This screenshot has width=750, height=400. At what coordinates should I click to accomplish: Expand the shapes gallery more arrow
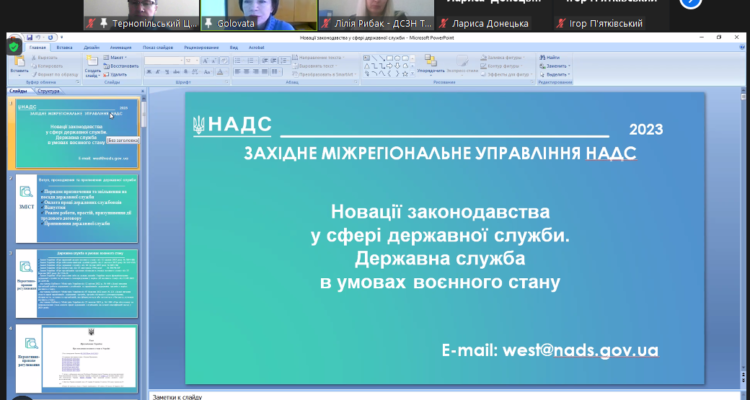pyautogui.click(x=413, y=74)
